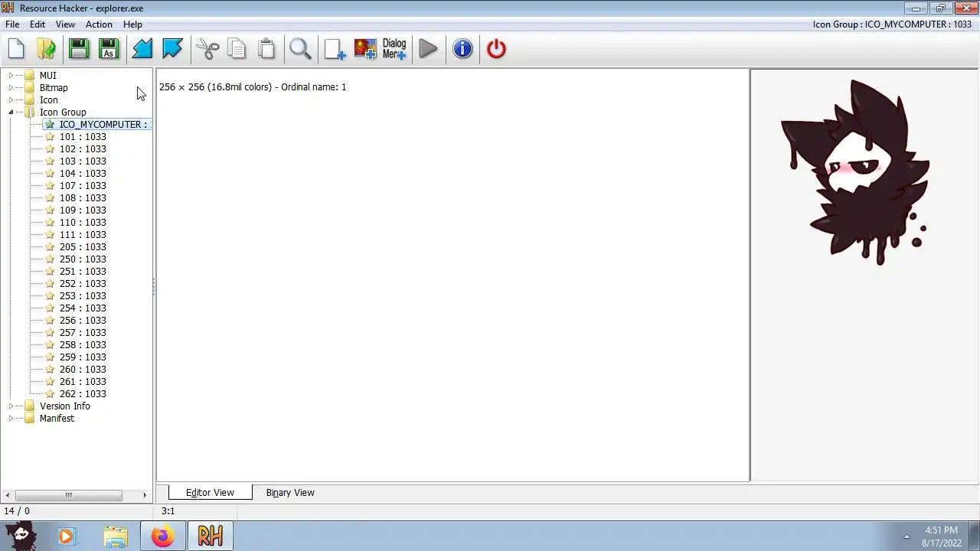Open the magnifier Find text tool
The width and height of the screenshot is (980, 551).
300,49
